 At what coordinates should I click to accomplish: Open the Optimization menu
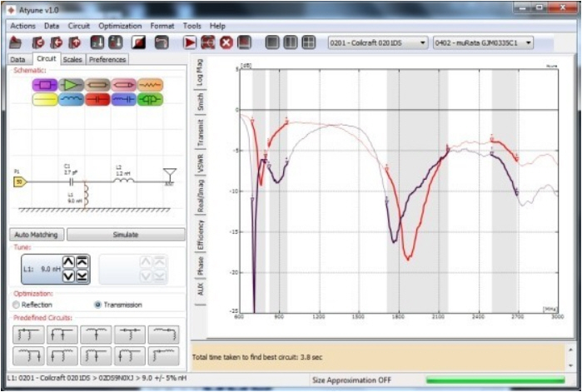[119, 26]
